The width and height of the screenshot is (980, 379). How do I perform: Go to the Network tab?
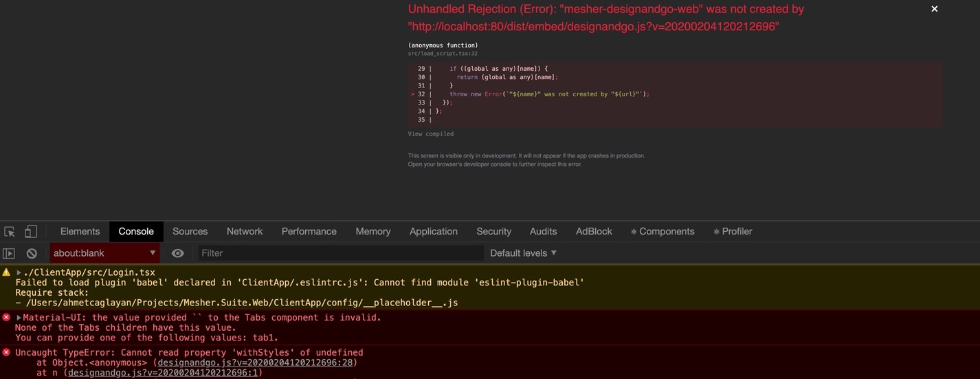[245, 232]
